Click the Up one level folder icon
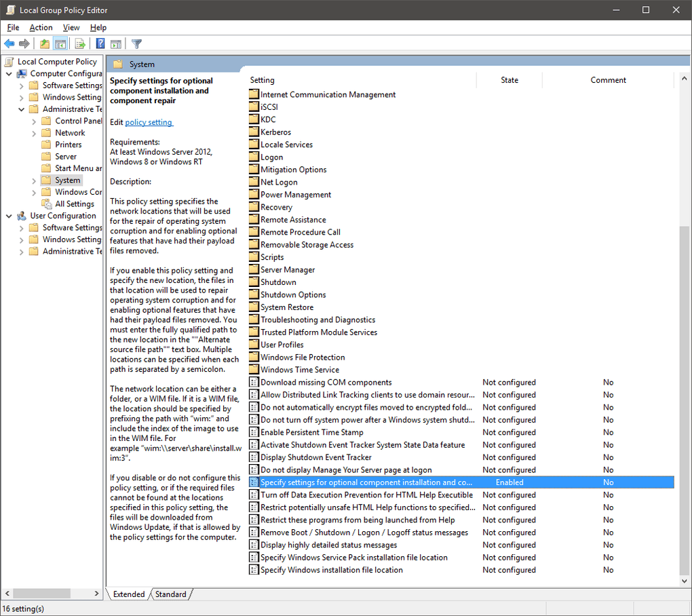 point(43,43)
